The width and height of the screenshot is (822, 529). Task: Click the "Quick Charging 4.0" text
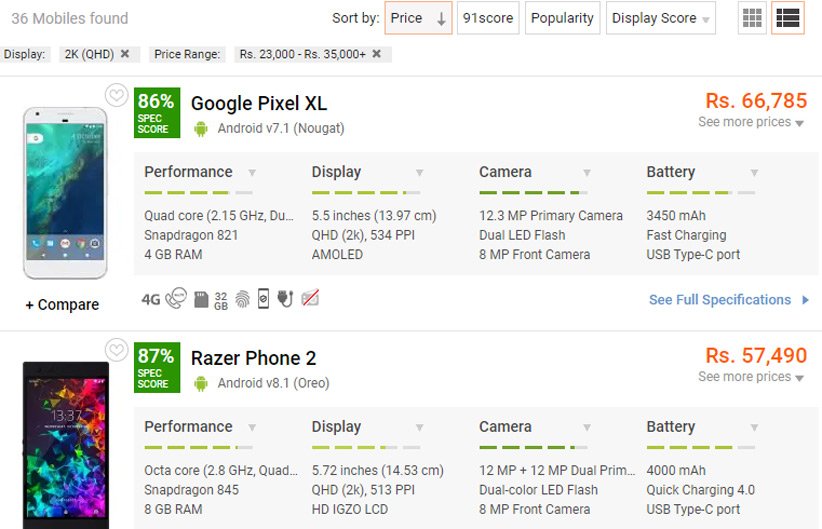[x=700, y=490]
